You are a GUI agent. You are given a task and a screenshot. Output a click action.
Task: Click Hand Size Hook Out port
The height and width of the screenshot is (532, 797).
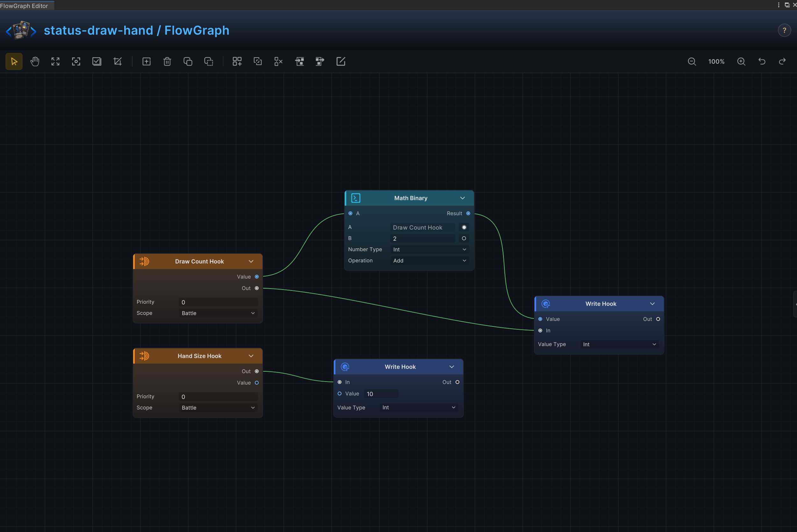[257, 372]
